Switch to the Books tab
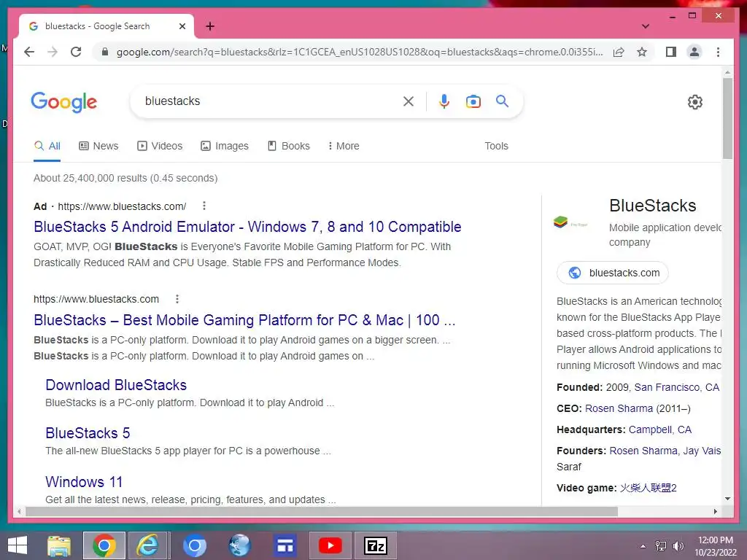This screenshot has height=560, width=747. (289, 146)
